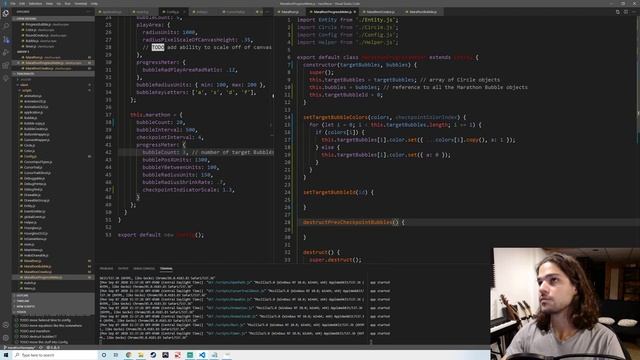Image resolution: width=640 pixels, height=360 pixels.
Task: Open the Edit menu
Action: click(x=22, y=4)
